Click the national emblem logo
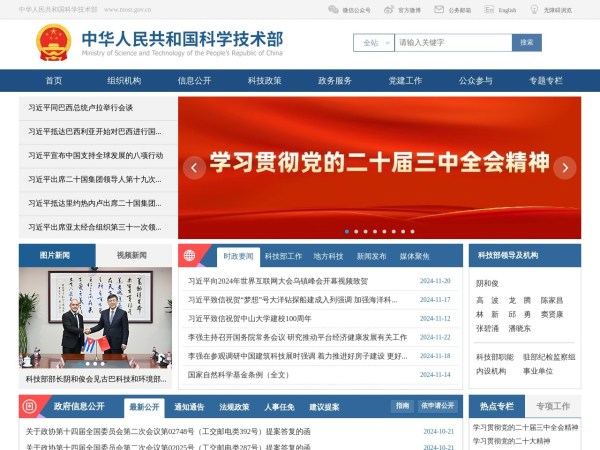The image size is (600, 450). tap(53, 42)
